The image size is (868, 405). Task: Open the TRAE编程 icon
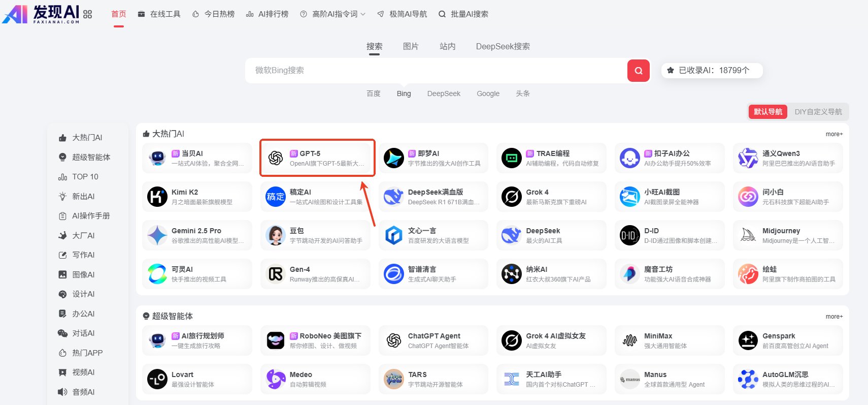click(512, 158)
